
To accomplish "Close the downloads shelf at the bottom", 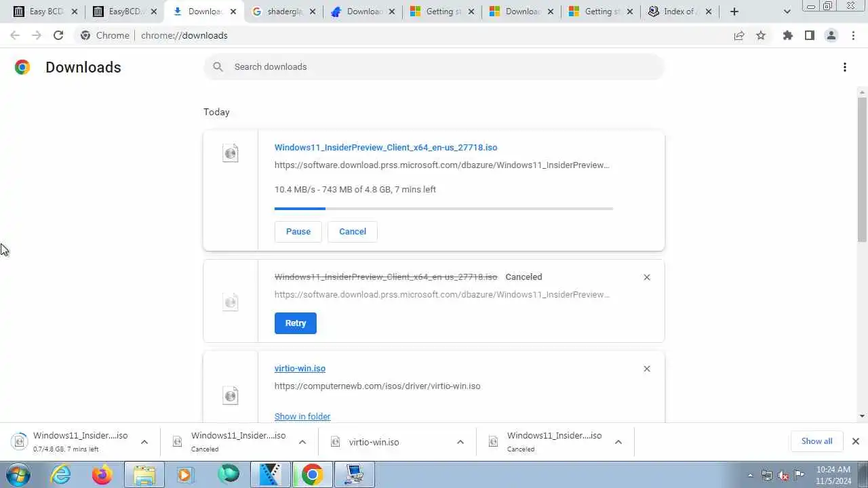I will [855, 441].
